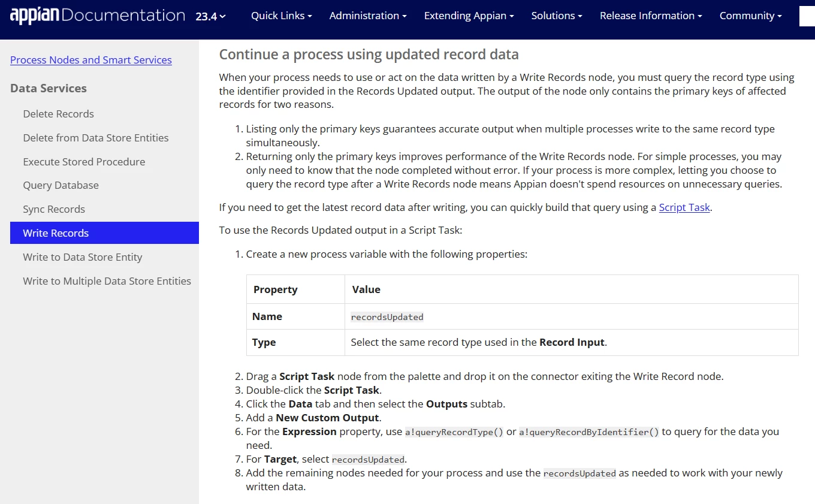
Task: Click the Data Services sidebar heading
Action: click(x=49, y=88)
